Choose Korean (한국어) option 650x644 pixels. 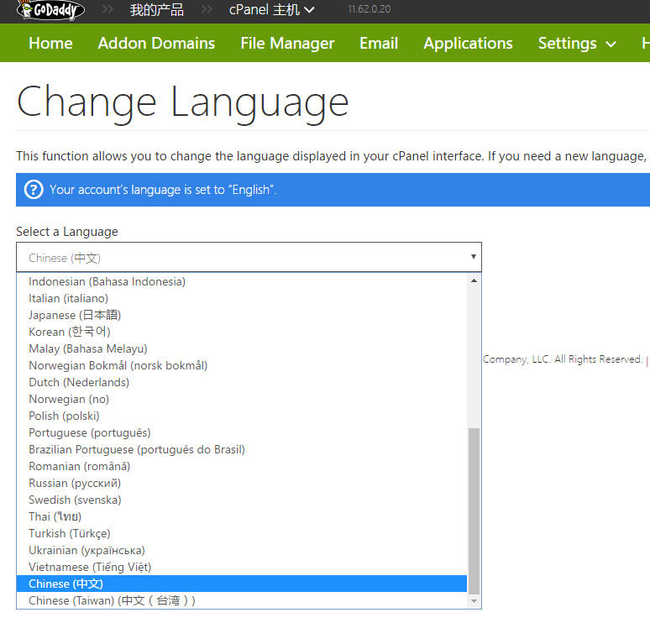tap(242, 332)
